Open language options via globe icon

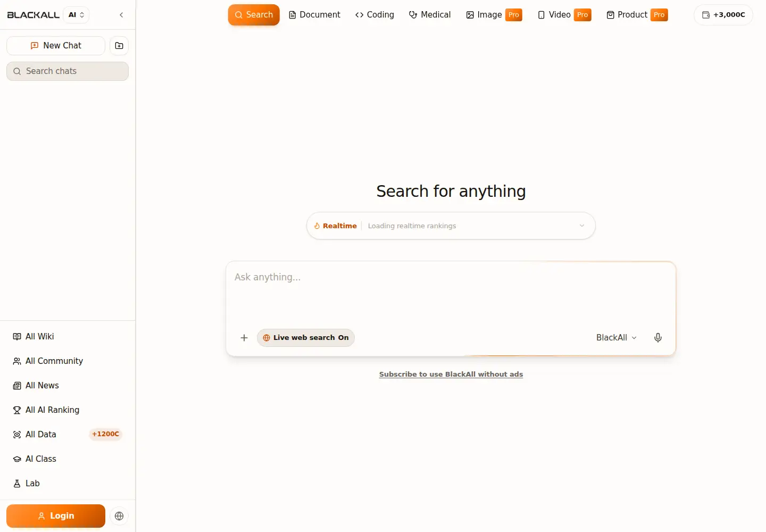[x=119, y=516]
